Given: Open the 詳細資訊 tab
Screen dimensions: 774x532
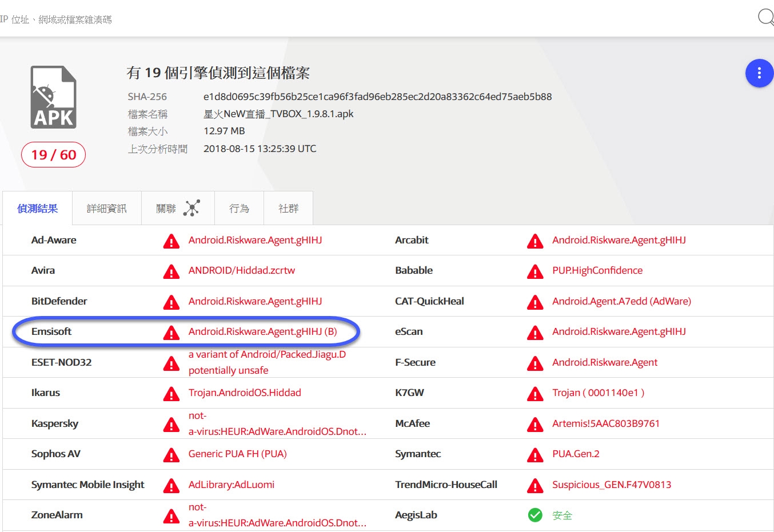Looking at the screenshot, I should click(107, 209).
